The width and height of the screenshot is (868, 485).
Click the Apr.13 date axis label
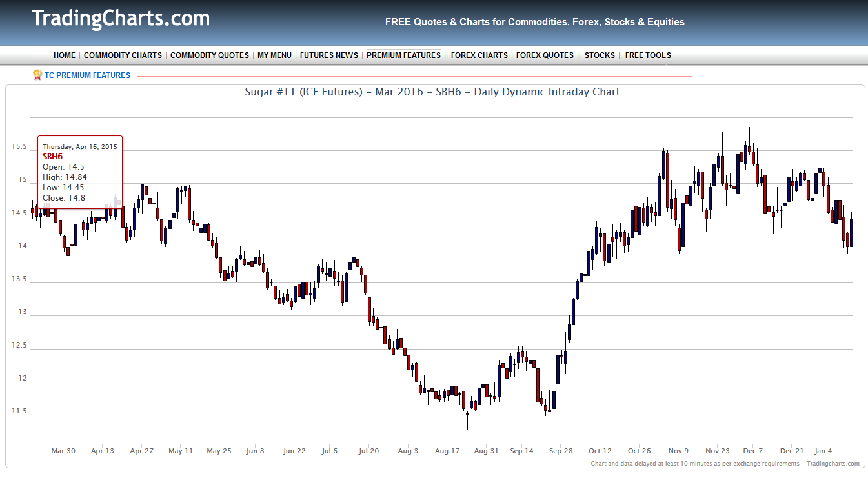(x=102, y=451)
